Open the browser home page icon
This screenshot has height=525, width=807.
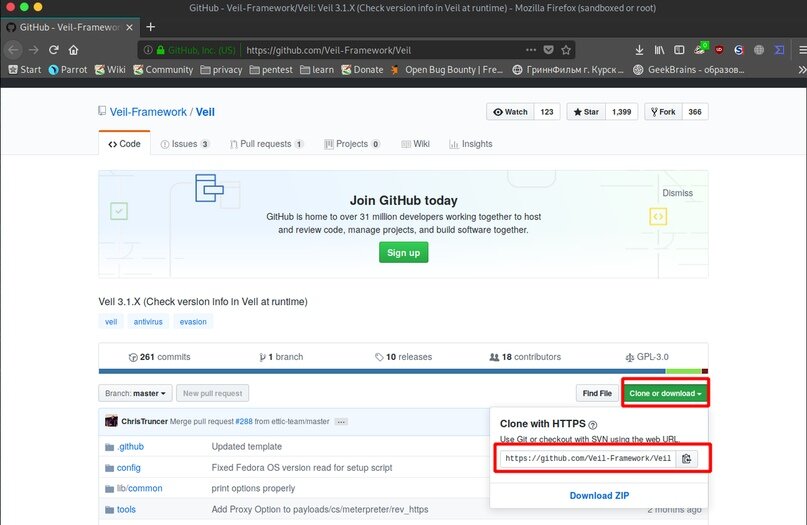point(73,50)
